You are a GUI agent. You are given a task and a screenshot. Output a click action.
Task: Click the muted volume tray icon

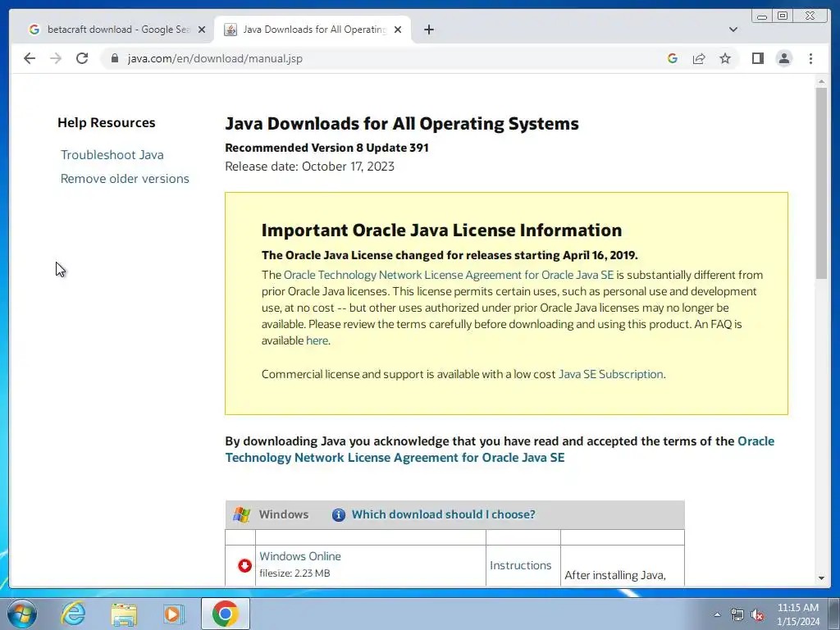pos(757,614)
